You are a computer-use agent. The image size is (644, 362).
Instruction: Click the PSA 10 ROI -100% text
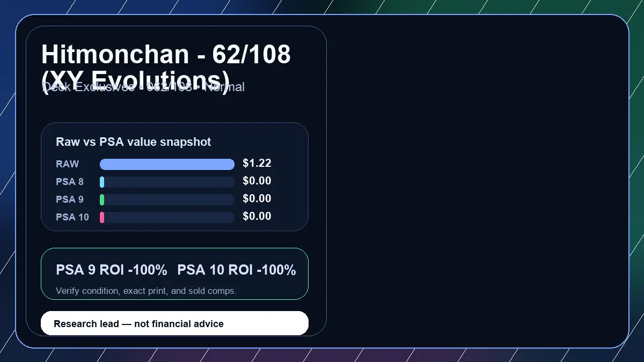237,270
